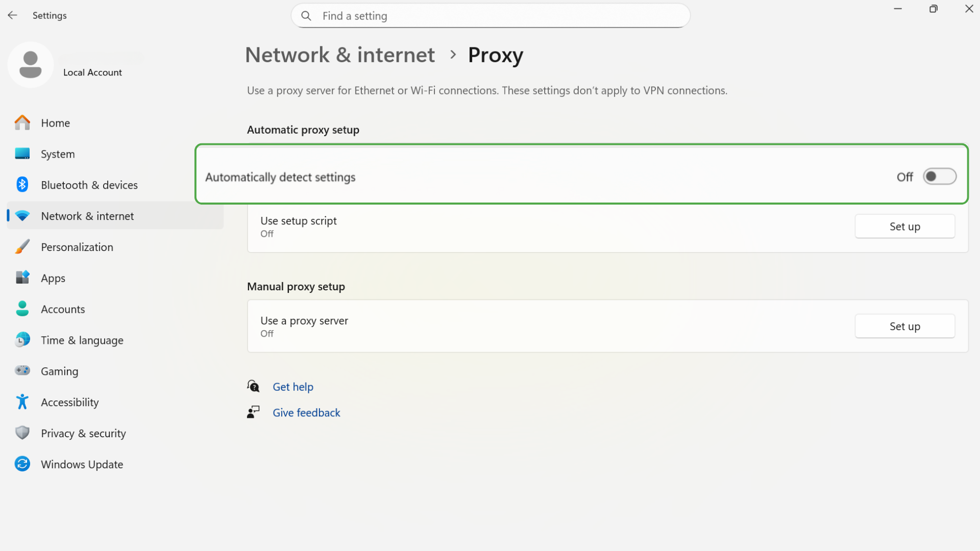Open the Give feedback link
The height and width of the screenshot is (551, 980).
click(306, 413)
